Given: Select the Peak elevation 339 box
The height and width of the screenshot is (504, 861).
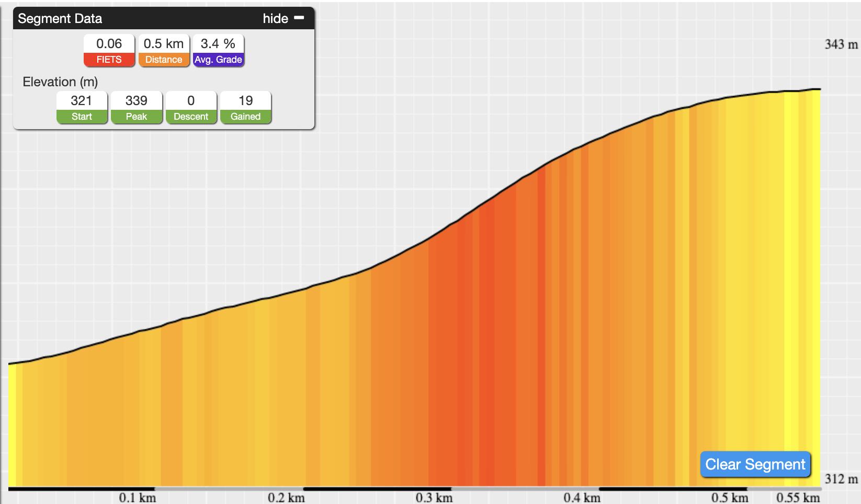Looking at the screenshot, I should tap(137, 107).
